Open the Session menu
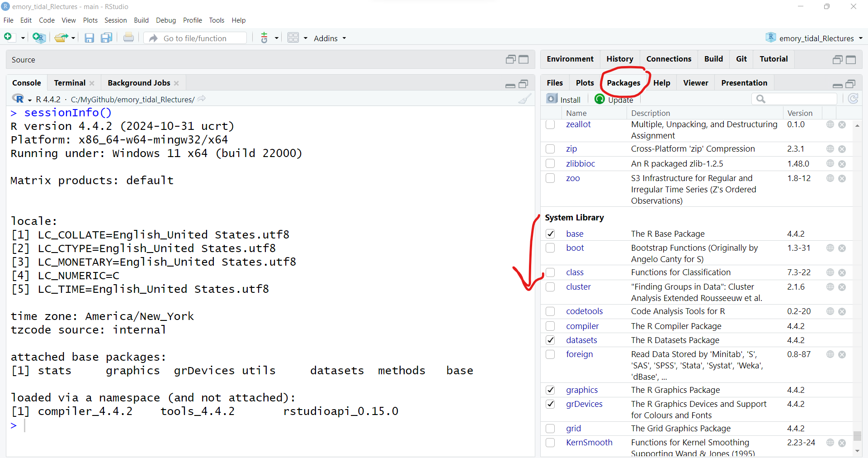The height and width of the screenshot is (458, 868). click(115, 20)
